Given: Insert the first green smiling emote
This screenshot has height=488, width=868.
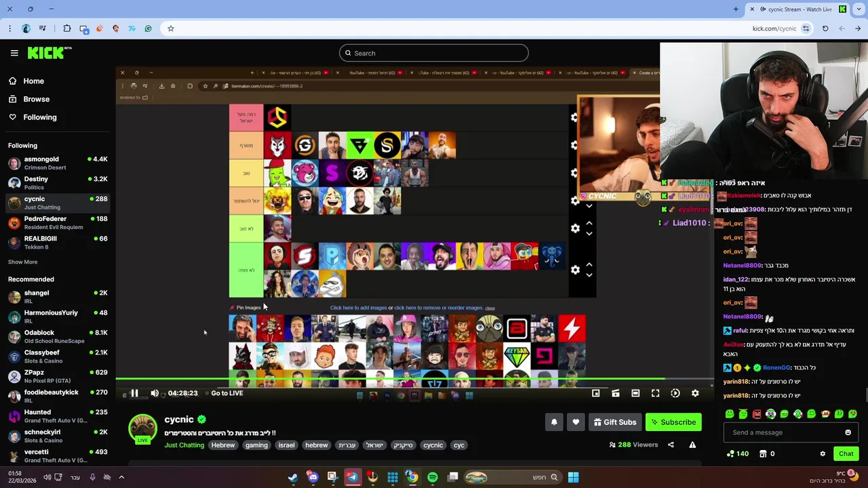Looking at the screenshot, I should 730,413.
